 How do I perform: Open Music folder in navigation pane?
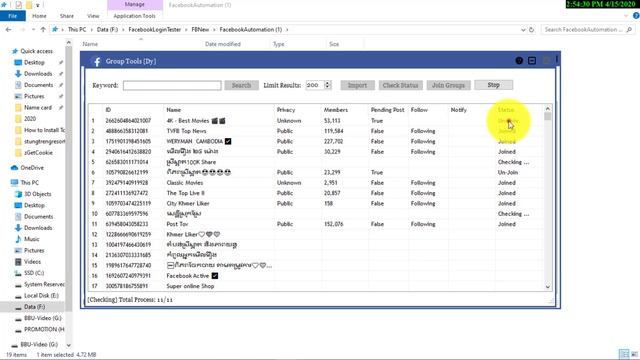point(31,239)
